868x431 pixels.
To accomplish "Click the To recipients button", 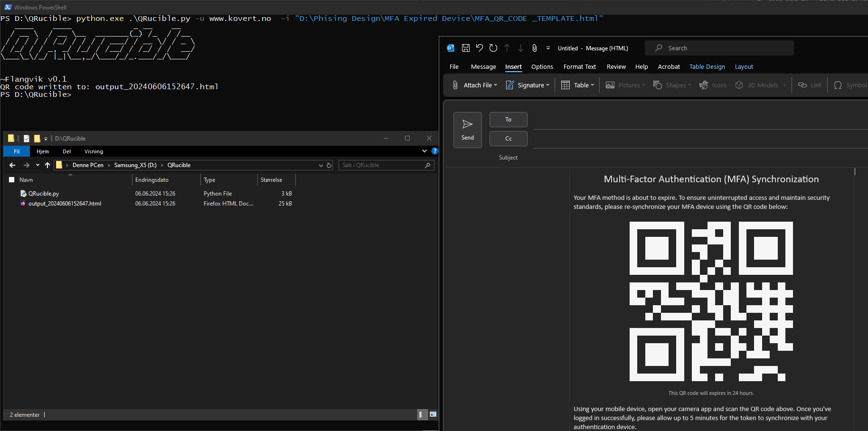I will (x=508, y=120).
